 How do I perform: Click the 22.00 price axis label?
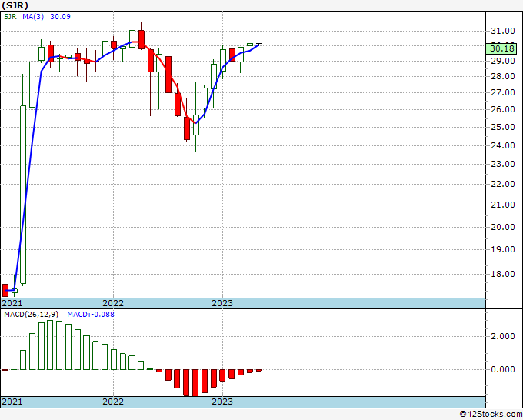point(503,184)
